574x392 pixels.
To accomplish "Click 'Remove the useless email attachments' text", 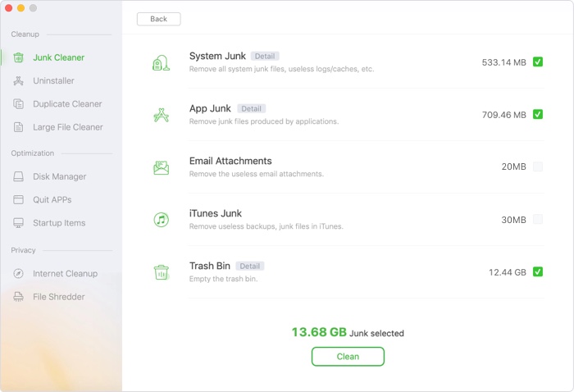I will [257, 174].
